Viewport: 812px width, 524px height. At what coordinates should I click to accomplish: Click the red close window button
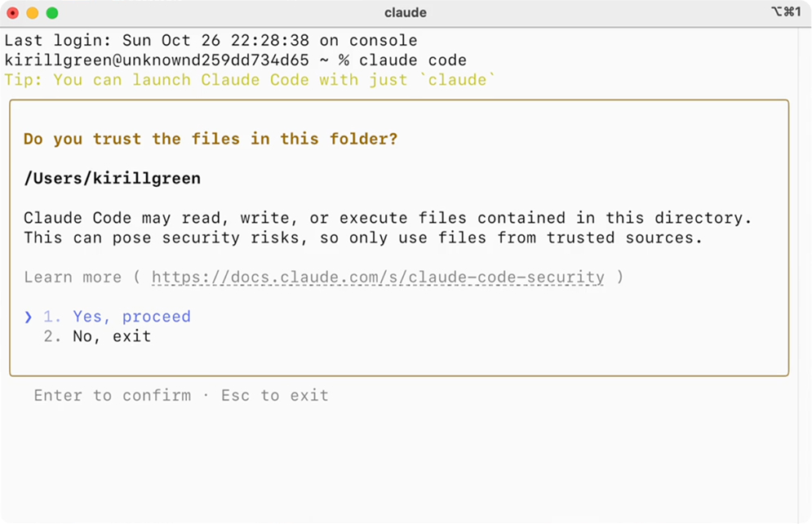(x=13, y=13)
